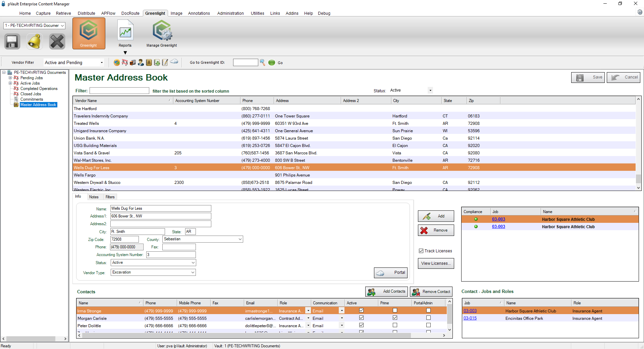Select Commitments in the tree
Image resolution: width=644 pixels, height=349 pixels.
pos(32,99)
